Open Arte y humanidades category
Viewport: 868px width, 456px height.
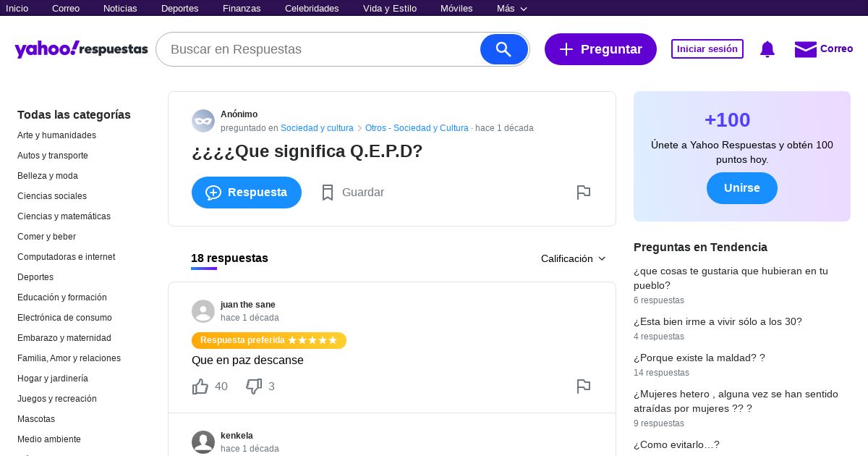click(56, 135)
